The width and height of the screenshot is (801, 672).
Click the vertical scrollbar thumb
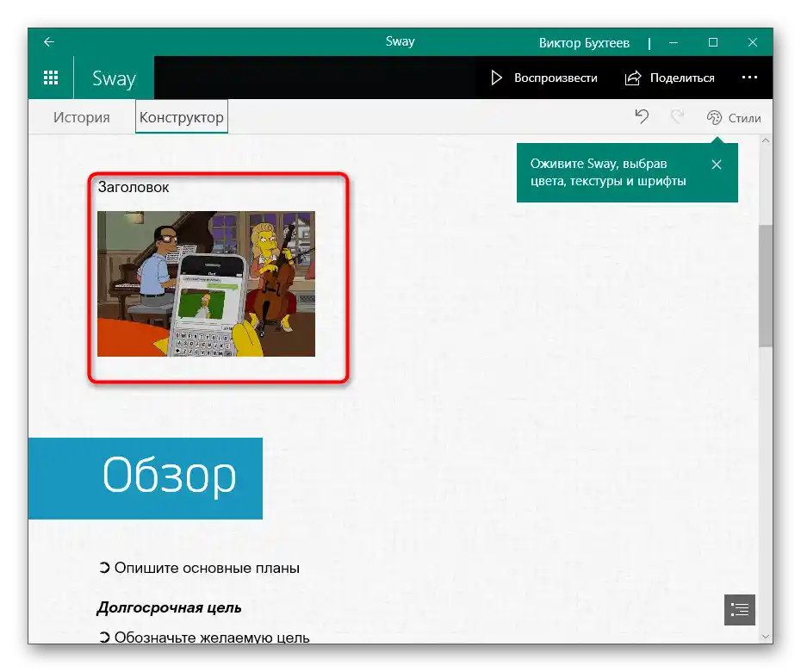[765, 286]
